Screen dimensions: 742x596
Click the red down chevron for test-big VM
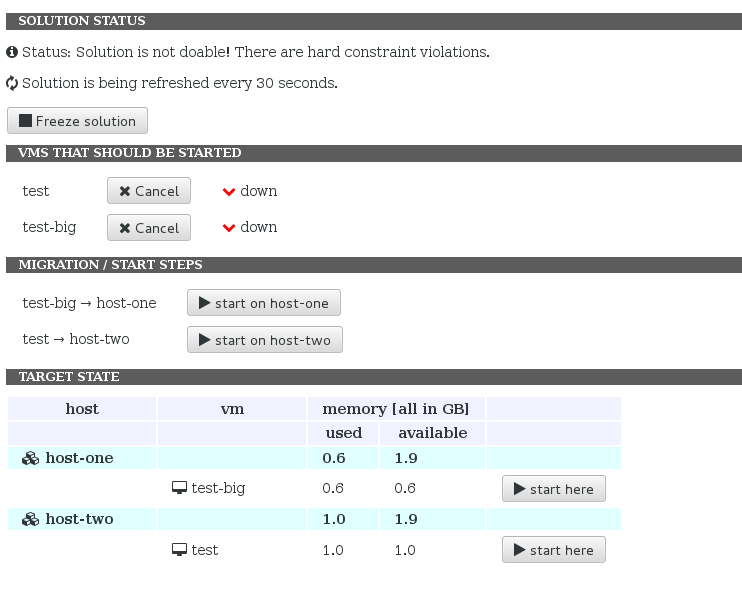pyautogui.click(x=229, y=228)
